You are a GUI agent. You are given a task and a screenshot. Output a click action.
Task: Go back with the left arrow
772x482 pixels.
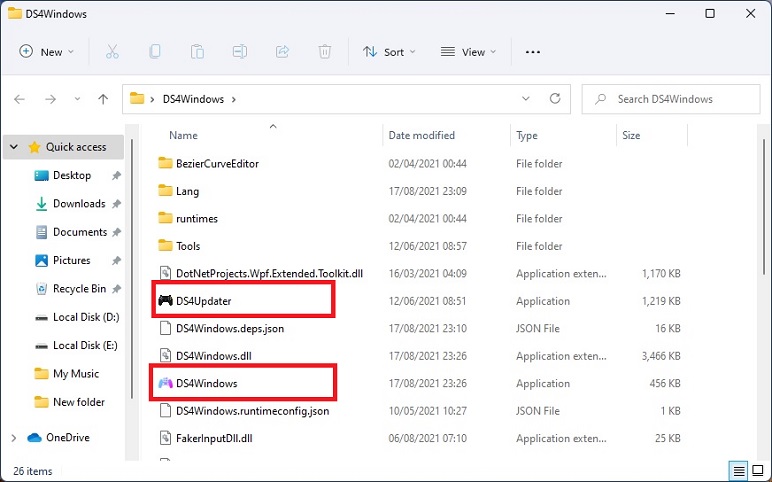click(19, 99)
